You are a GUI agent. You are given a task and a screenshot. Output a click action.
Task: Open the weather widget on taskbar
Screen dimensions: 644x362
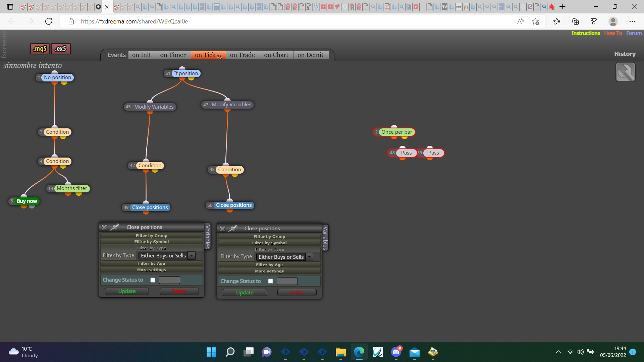(23, 352)
